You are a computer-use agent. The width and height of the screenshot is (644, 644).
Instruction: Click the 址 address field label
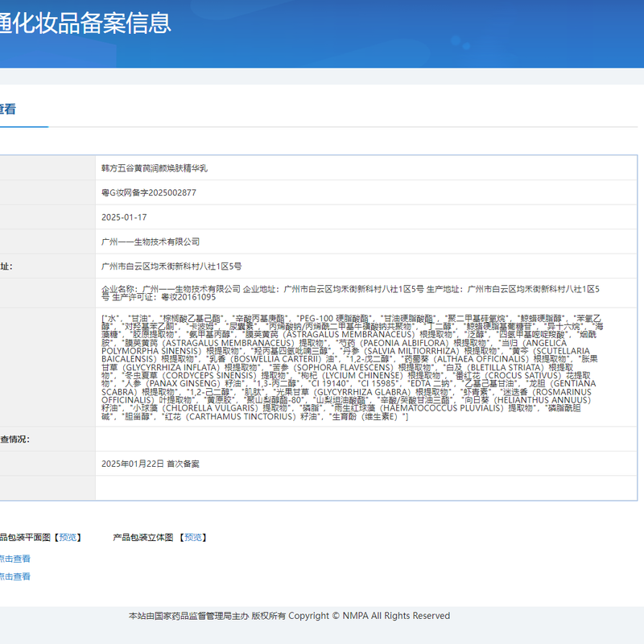[x=6, y=266]
